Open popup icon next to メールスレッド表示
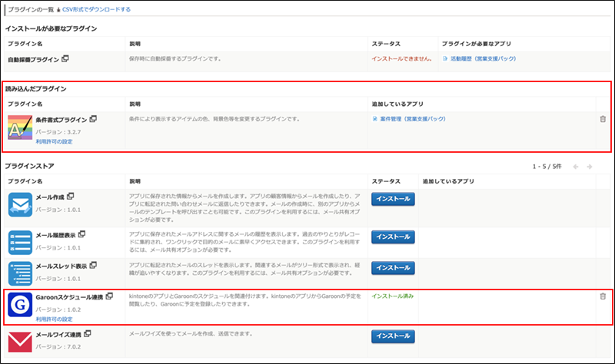Image resolution: width=615 pixels, height=364 pixels. [x=93, y=265]
